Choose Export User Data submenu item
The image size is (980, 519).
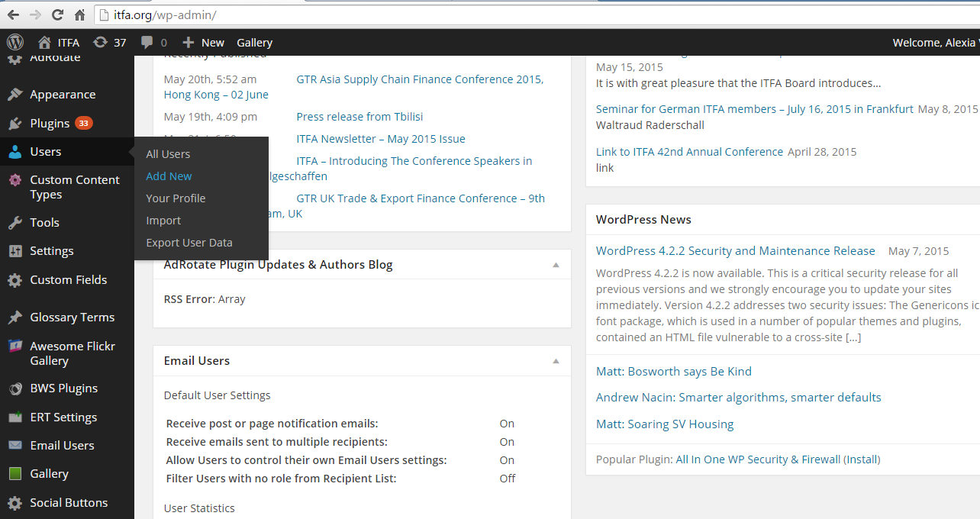coord(189,243)
